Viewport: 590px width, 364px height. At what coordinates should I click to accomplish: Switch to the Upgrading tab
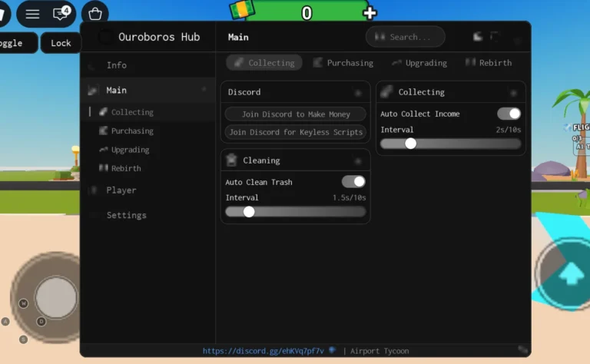click(419, 63)
